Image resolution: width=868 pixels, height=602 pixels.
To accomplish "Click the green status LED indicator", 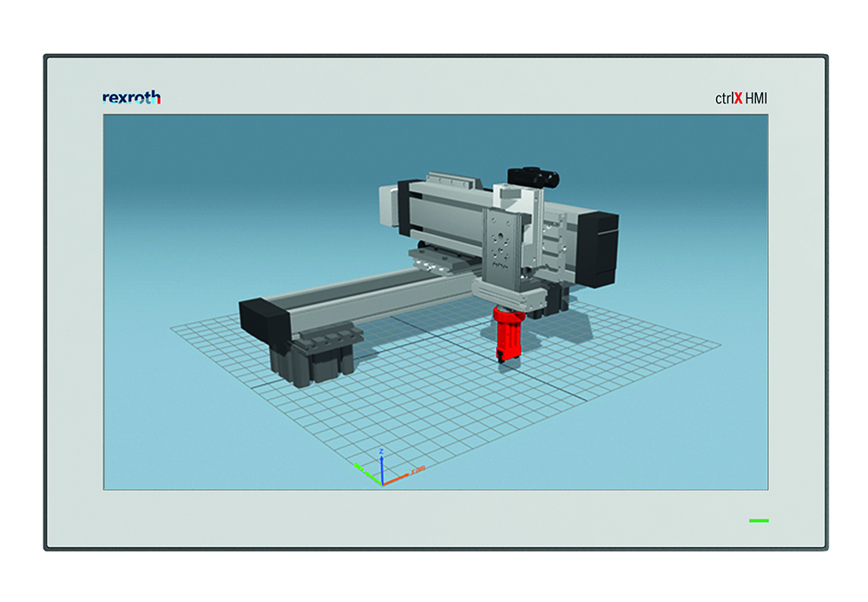I will [x=759, y=520].
